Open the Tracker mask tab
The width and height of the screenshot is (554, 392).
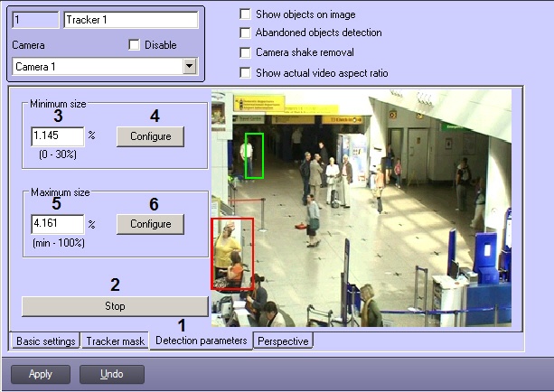tap(115, 341)
